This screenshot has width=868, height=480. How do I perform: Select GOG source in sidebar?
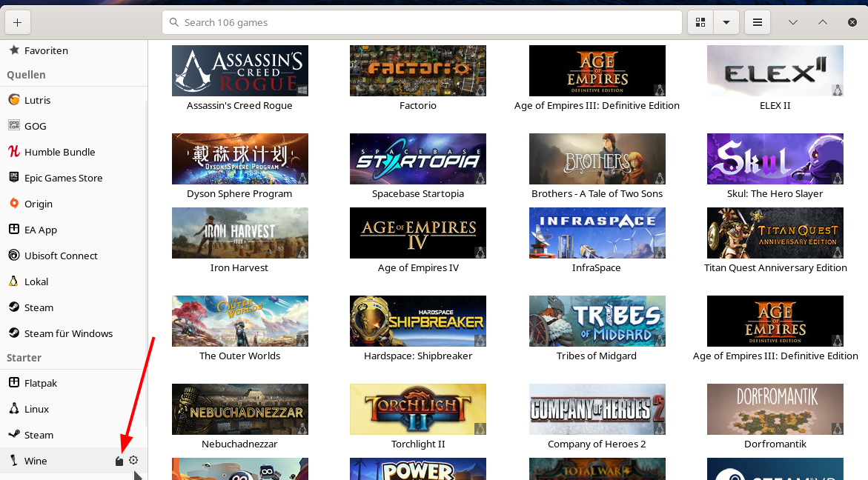(x=73, y=126)
